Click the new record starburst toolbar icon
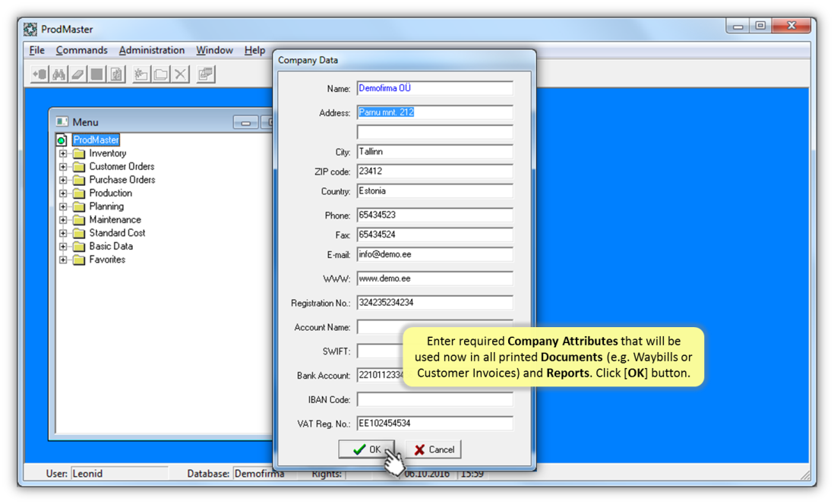The image size is (834, 504). (x=141, y=74)
